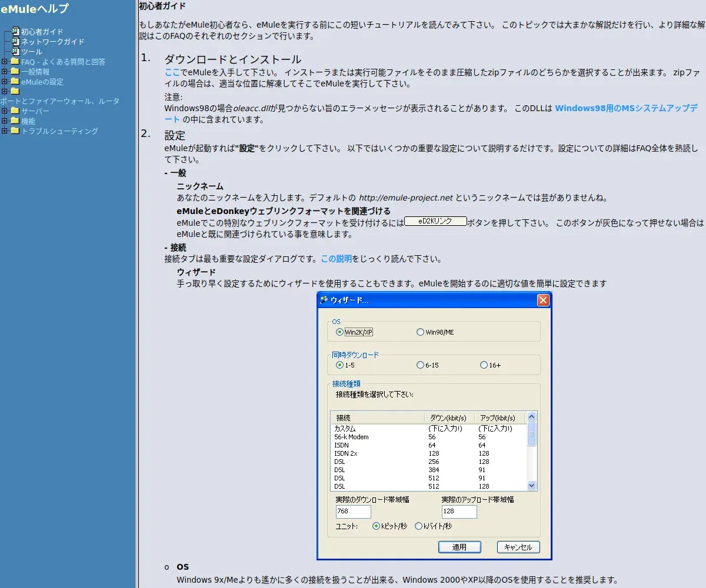Screen dimensions: 706x588
Task: Open the この説明 link
Action: pyautogui.click(x=337, y=259)
